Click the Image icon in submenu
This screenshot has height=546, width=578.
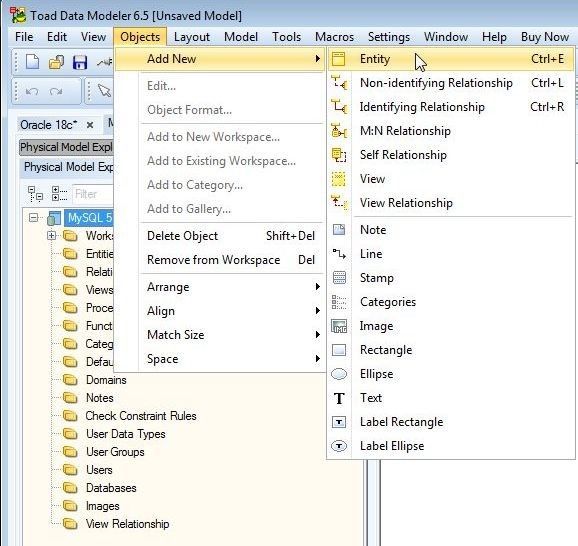click(339, 326)
